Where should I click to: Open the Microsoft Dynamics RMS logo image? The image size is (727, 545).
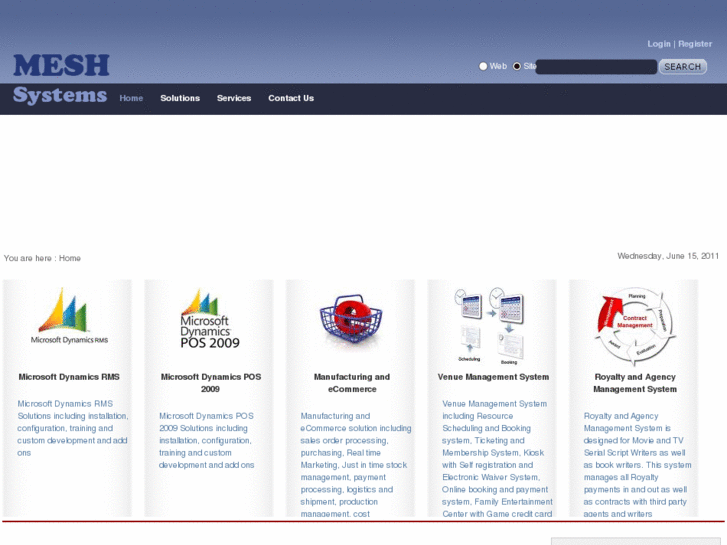(69, 316)
